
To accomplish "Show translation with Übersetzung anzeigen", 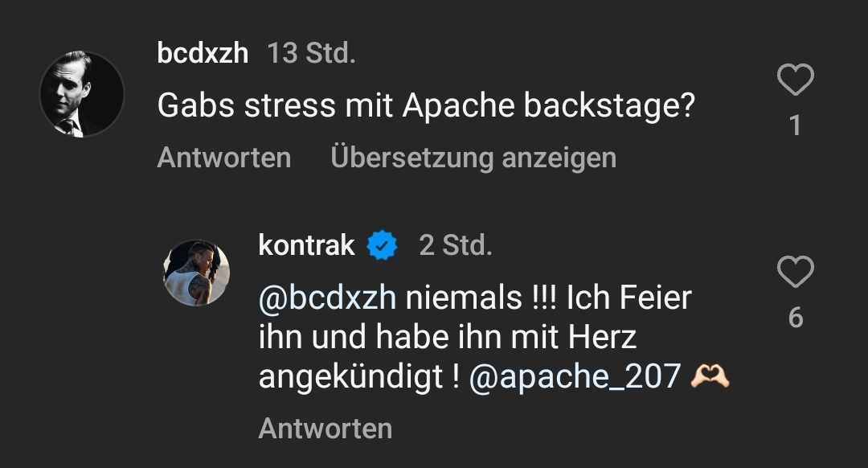I will pyautogui.click(x=473, y=158).
